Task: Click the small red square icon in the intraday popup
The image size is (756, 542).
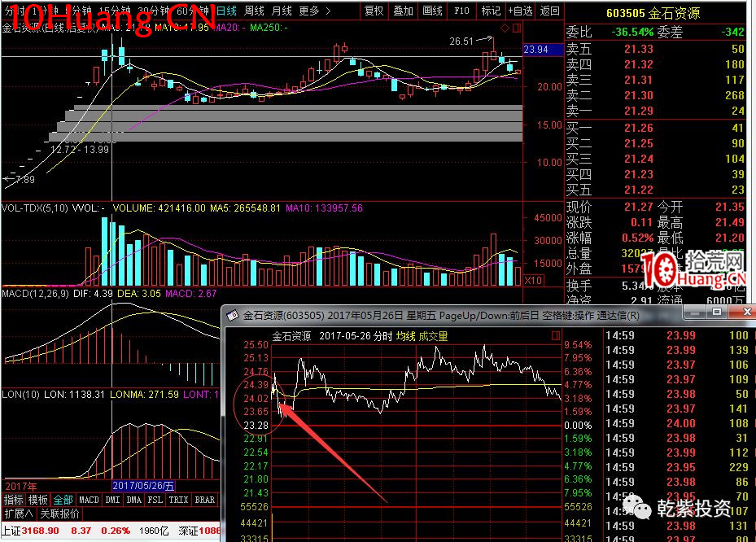Action: point(556,335)
